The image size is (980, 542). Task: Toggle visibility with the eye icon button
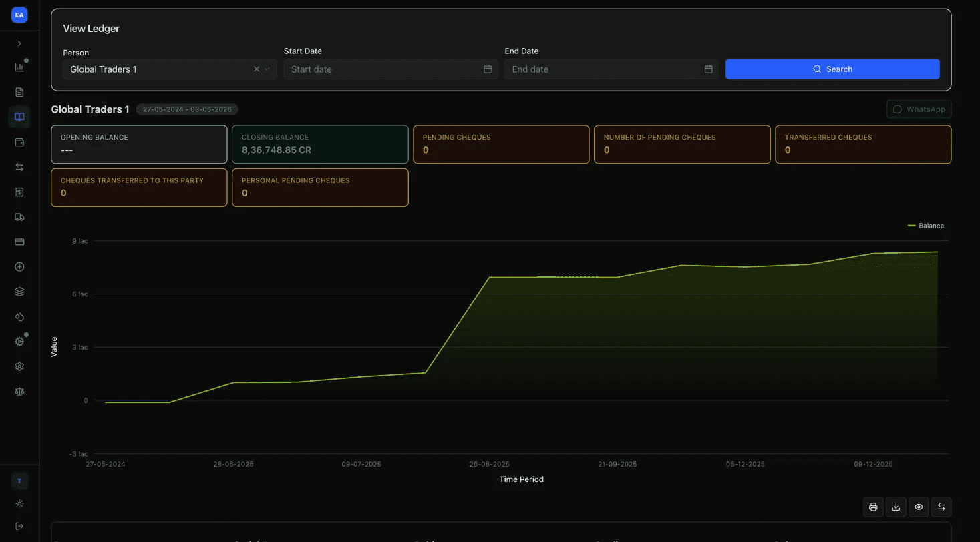click(919, 507)
